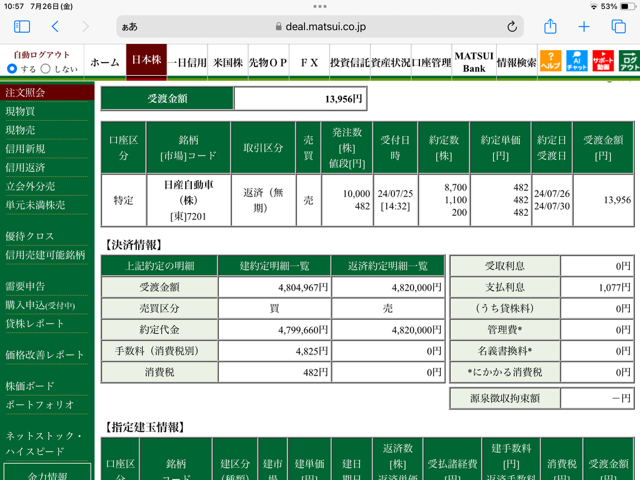This screenshot has height=480, width=640.
Task: Open the 先物OP tab
Action: (268, 62)
